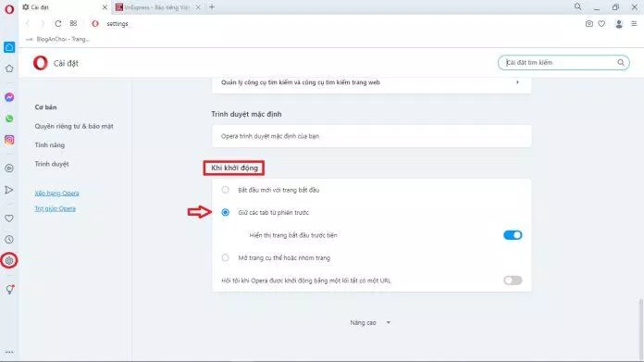The image size is (644, 362).
Task: Go forward to next page
Action: pyautogui.click(x=42, y=24)
